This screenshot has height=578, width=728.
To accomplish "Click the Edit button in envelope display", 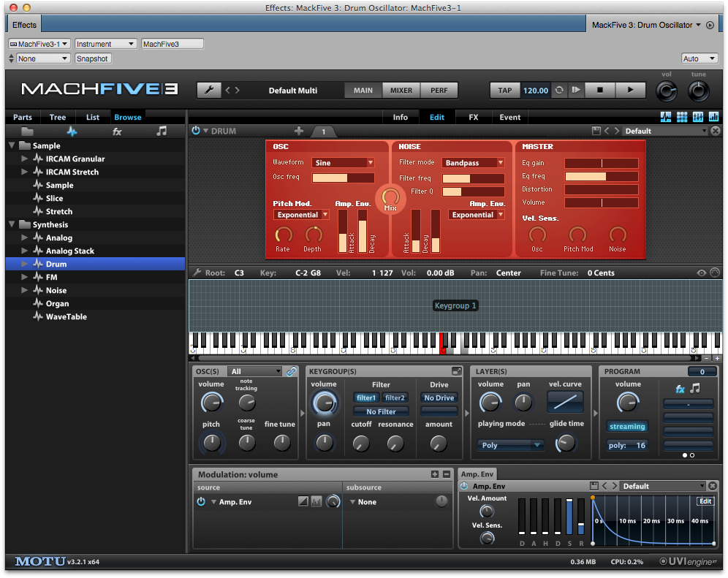I will pyautogui.click(x=705, y=501).
